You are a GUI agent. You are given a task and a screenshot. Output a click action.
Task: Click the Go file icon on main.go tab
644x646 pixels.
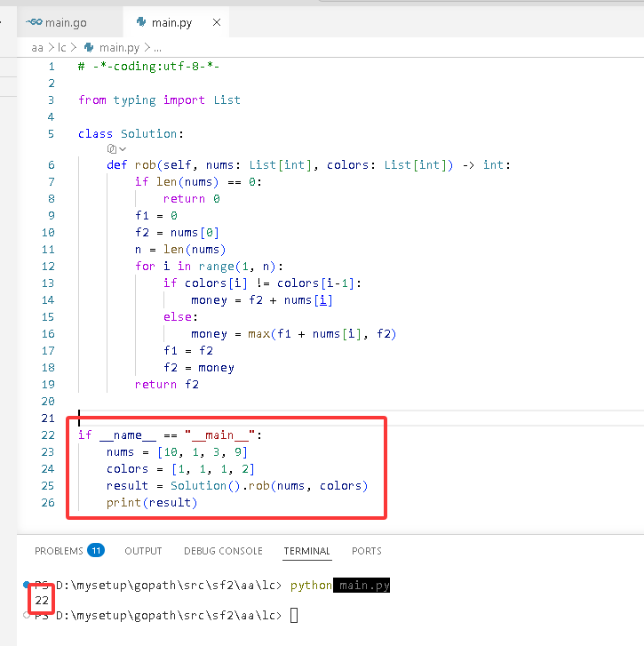click(34, 22)
